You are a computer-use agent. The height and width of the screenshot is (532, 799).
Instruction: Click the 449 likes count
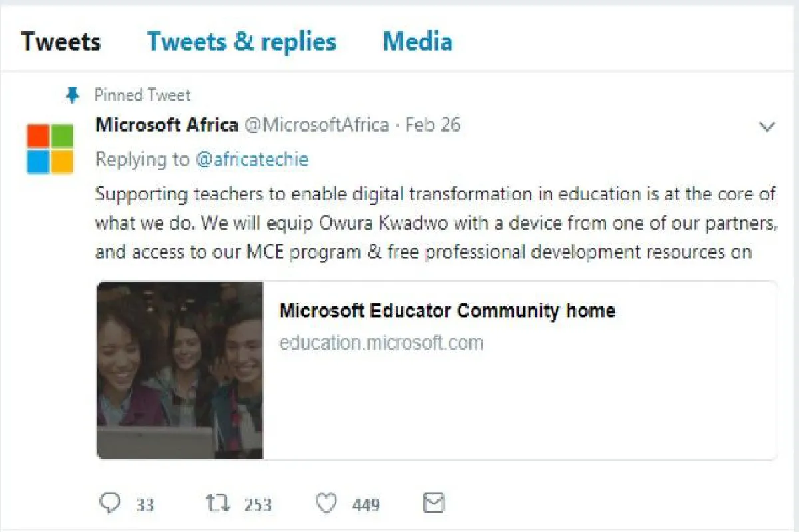pyautogui.click(x=366, y=505)
